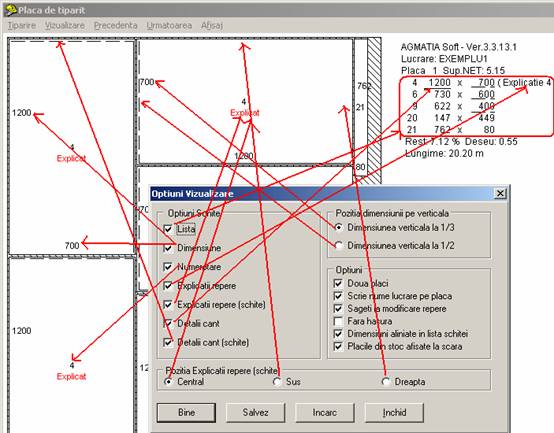The width and height of the screenshot is (554, 433).
Task: Click the Placa de tiparit title bar icon
Action: click(11, 10)
